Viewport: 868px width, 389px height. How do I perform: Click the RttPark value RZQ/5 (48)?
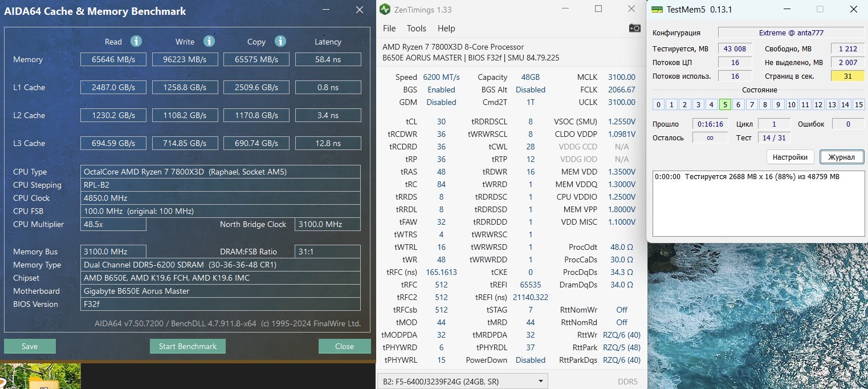point(622,347)
